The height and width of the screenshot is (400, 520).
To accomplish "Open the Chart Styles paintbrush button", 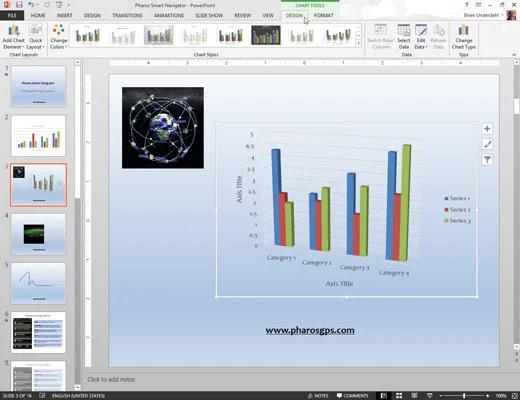I will (487, 144).
